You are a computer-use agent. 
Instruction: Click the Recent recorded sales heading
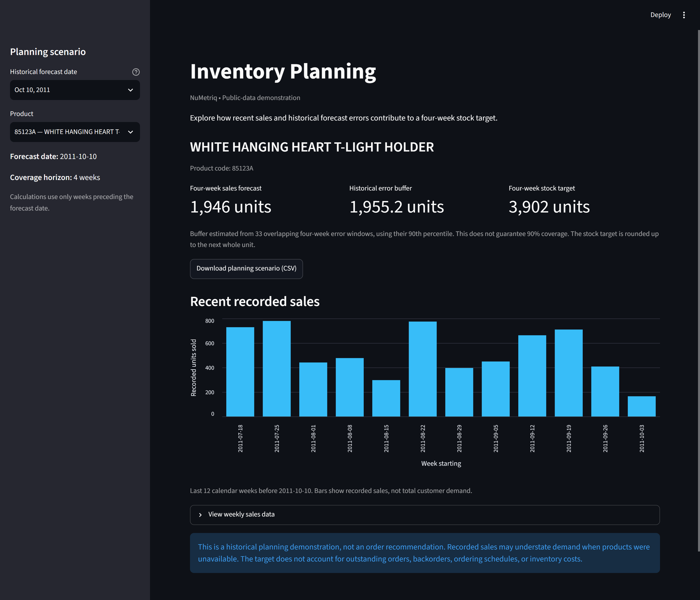tap(255, 301)
